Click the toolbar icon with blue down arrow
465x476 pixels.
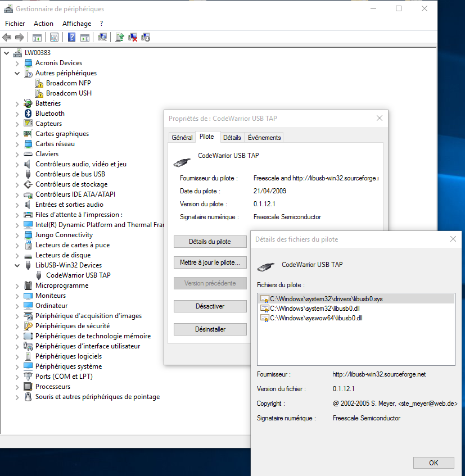click(146, 37)
